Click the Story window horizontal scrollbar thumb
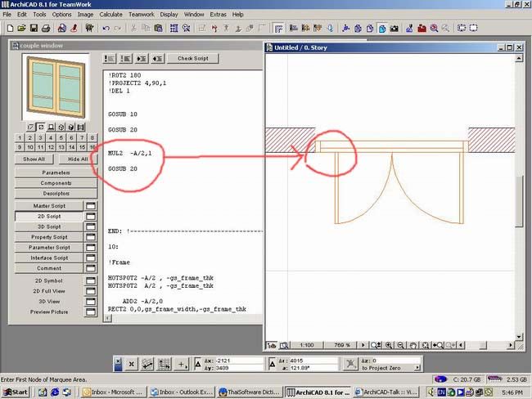This screenshot has height=399, width=532. click(483, 345)
